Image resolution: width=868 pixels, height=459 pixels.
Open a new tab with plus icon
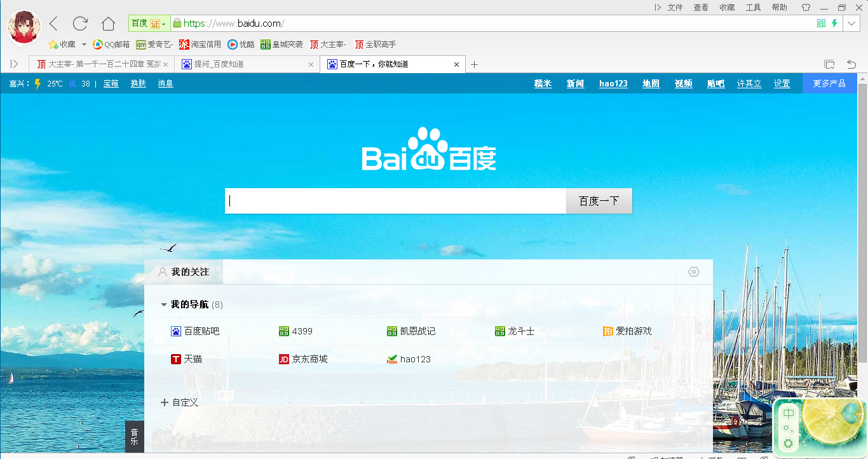474,64
